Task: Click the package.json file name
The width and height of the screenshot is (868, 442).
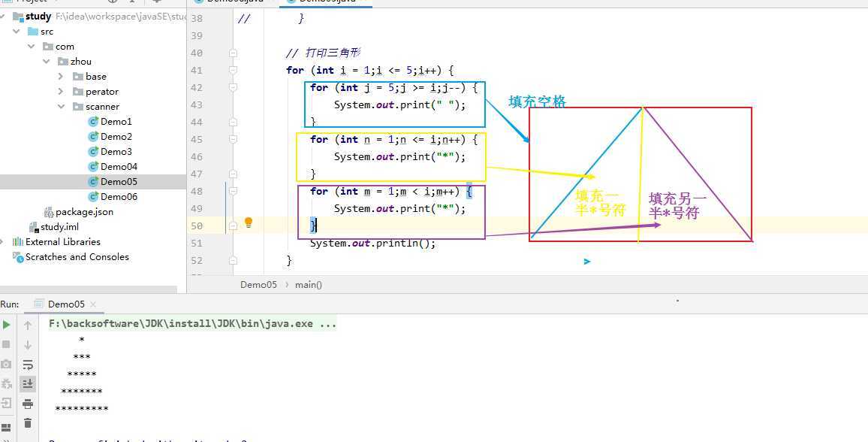Action: (84, 211)
